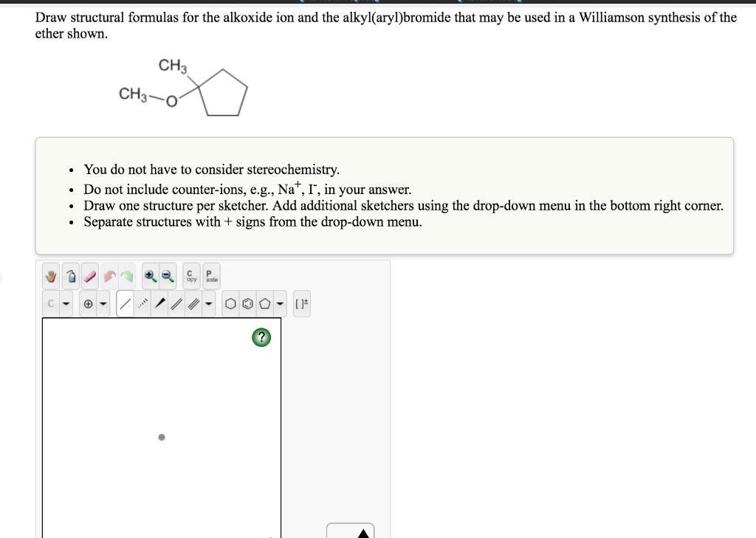Select the dashed bond tool

click(x=143, y=303)
